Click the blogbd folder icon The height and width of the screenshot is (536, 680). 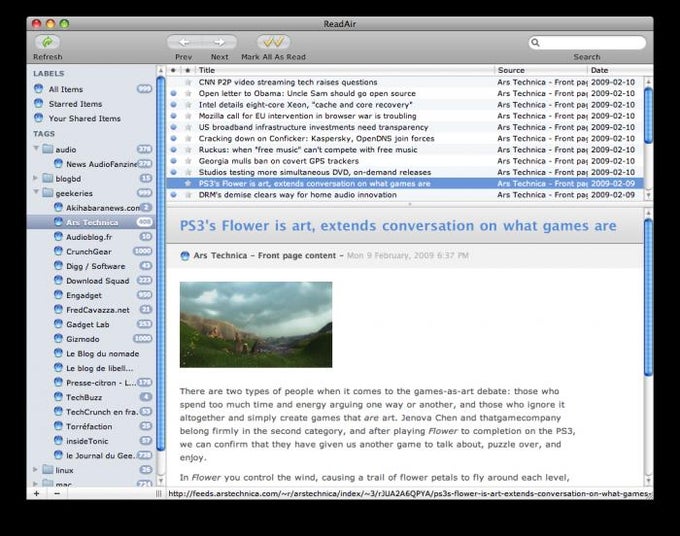coord(48,178)
